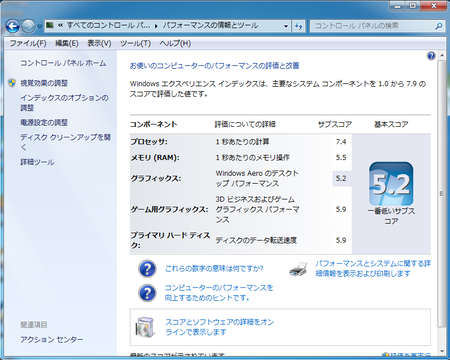Image resolution: width=450 pixels, height=360 pixels.
Task: Open the ファイル(F) menu
Action: coord(28,43)
